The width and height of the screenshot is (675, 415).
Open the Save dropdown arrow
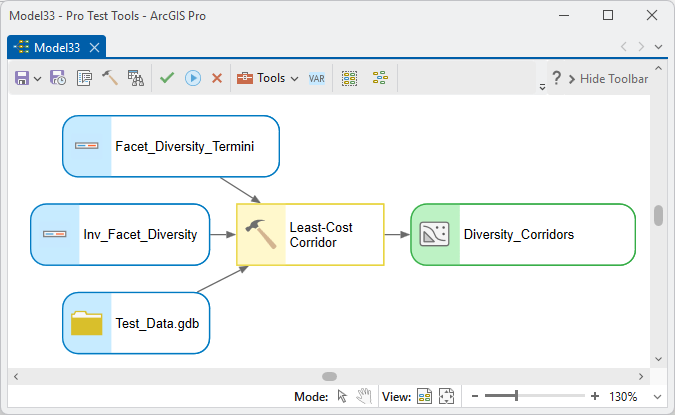pos(37,79)
